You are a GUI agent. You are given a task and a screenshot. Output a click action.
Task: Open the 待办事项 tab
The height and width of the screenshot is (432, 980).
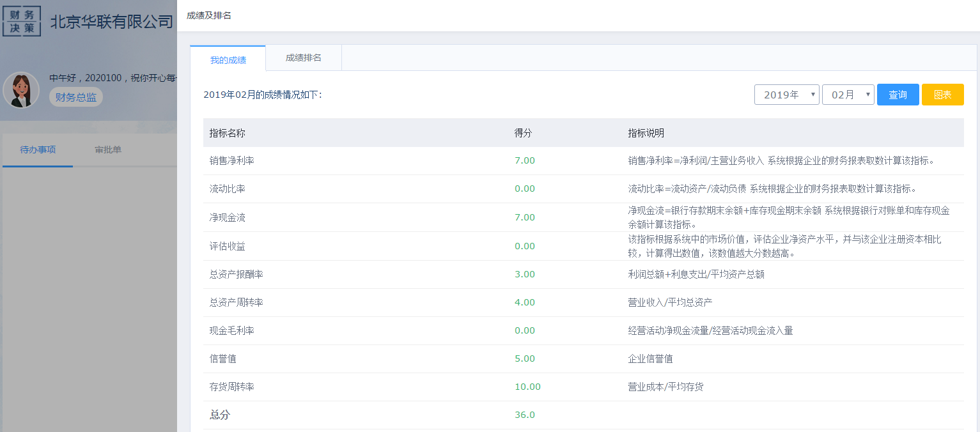(x=38, y=150)
